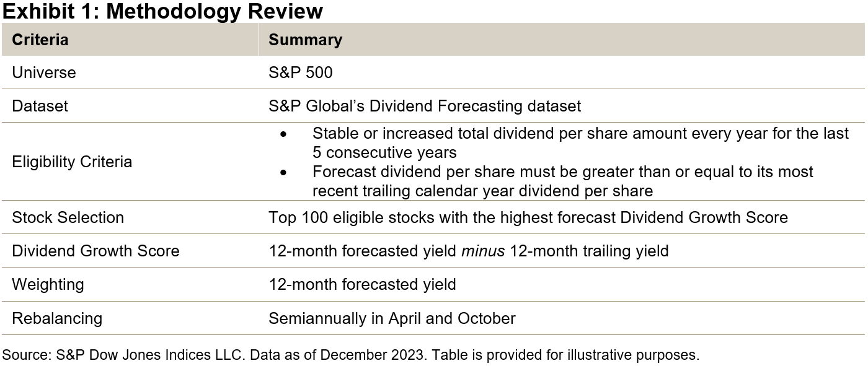Click the "Exhibit 1: Methodology Review" title

162,11
